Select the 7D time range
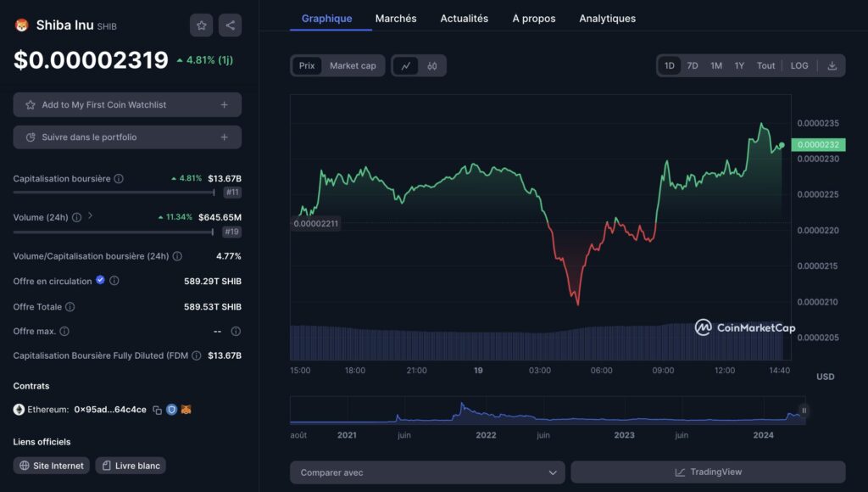Screen dimensions: 868x492 pos(692,66)
